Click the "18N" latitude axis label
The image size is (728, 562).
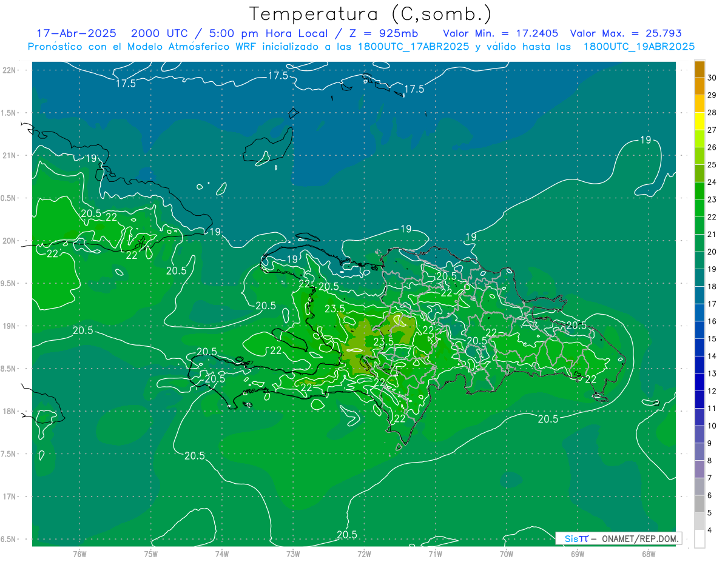click(8, 411)
